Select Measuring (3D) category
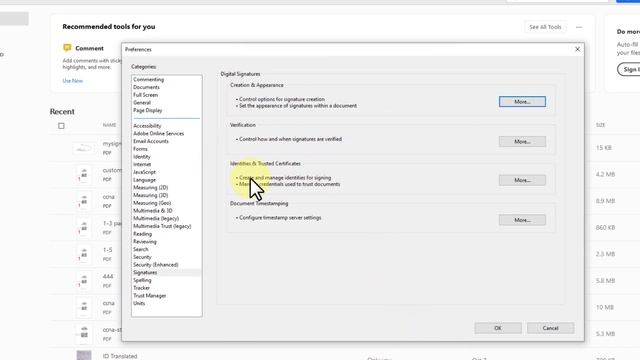This screenshot has width=640, height=360. (150, 196)
